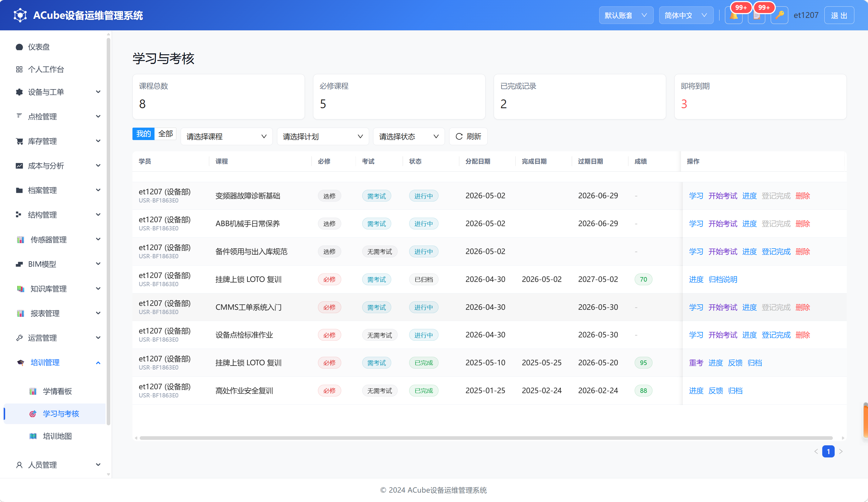868x502 pixels.
Task: Open the notification bell icon
Action: (733, 15)
